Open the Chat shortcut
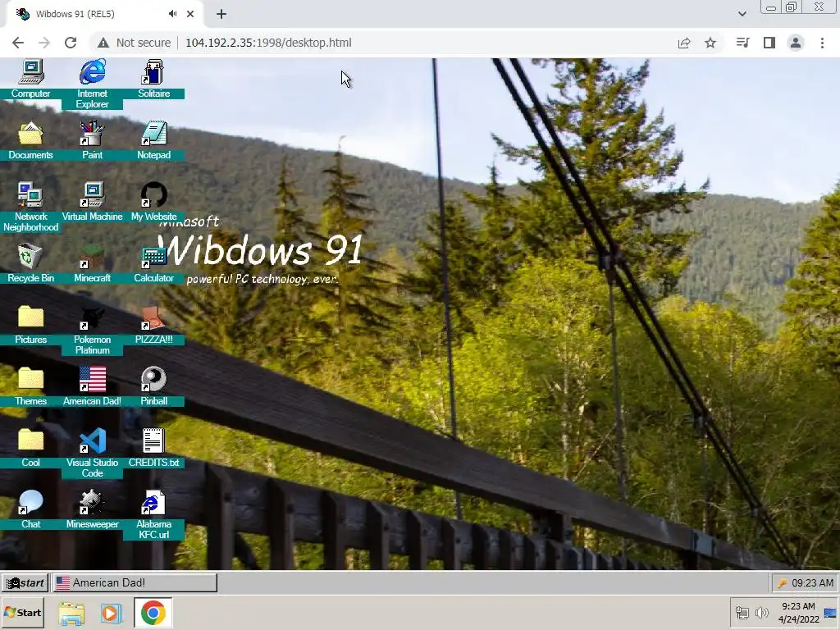This screenshot has width=840, height=630. point(30,510)
